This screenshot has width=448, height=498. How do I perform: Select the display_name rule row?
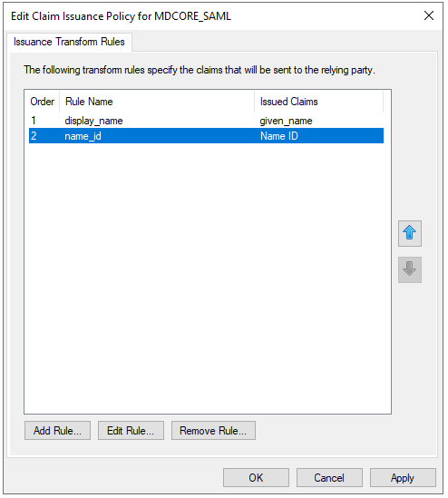click(207, 121)
